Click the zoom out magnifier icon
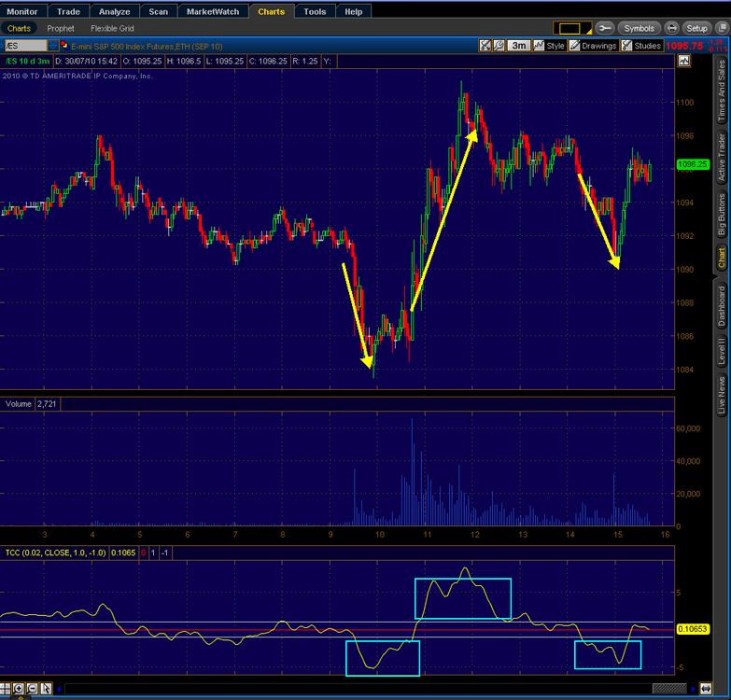This screenshot has height=700, width=731. point(32,689)
